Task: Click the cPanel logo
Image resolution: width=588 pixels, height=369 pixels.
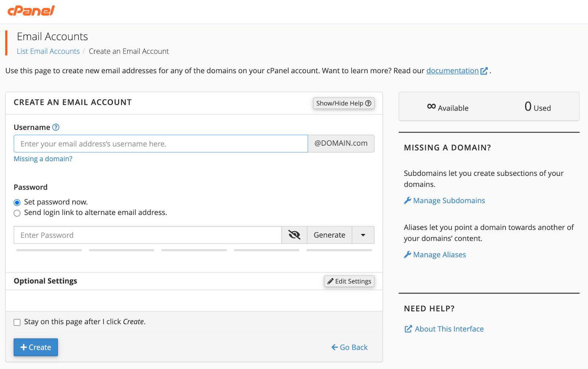Action: pyautogui.click(x=31, y=11)
